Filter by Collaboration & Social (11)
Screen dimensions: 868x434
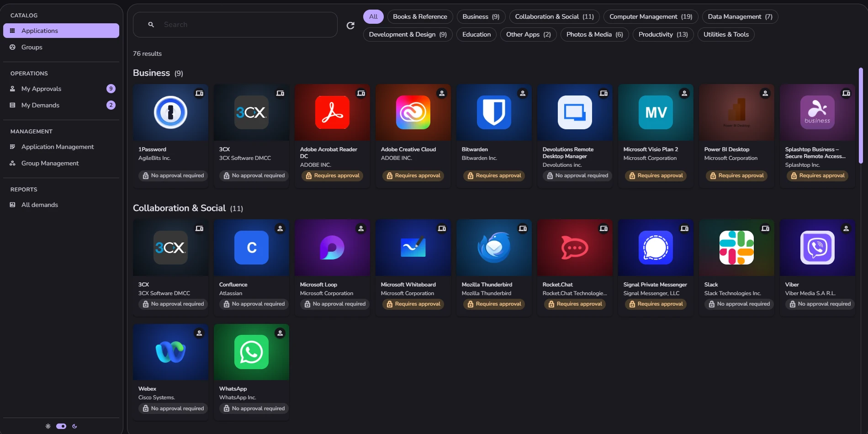[x=554, y=16]
